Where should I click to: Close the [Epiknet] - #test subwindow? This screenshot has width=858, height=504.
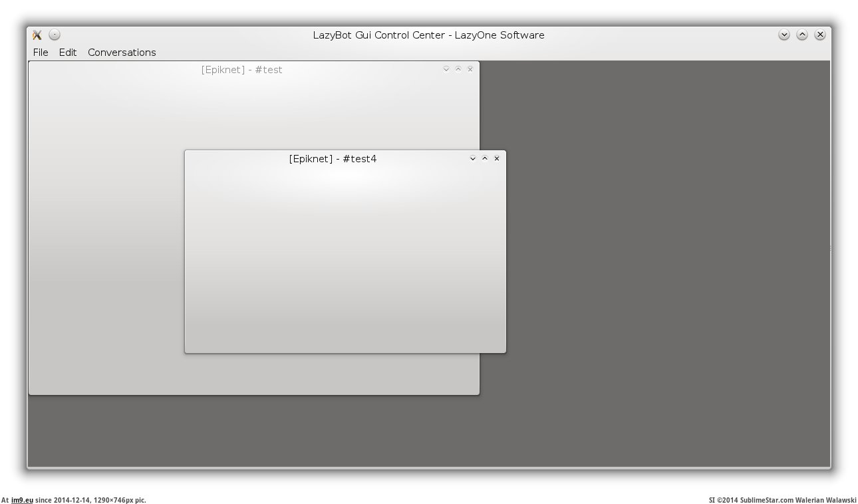coord(470,69)
